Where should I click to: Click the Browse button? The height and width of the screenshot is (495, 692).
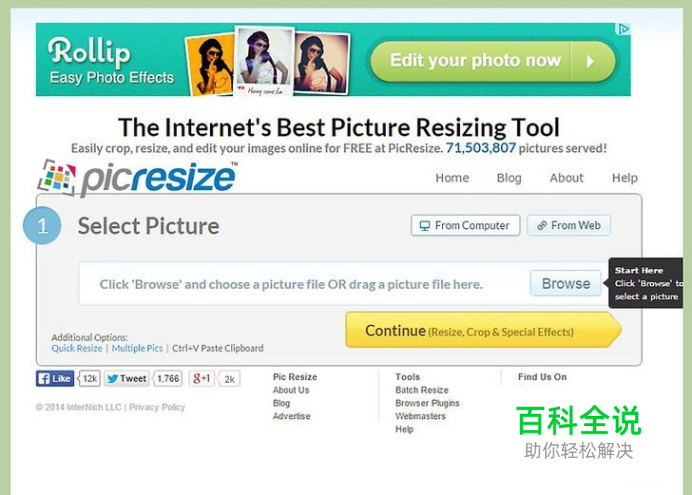(566, 283)
